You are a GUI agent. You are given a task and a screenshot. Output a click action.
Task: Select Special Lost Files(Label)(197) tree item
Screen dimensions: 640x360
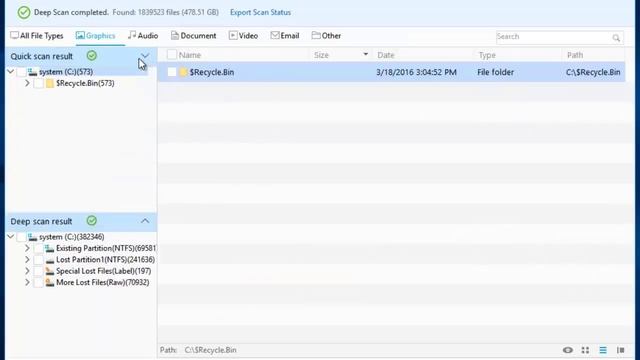coord(104,271)
